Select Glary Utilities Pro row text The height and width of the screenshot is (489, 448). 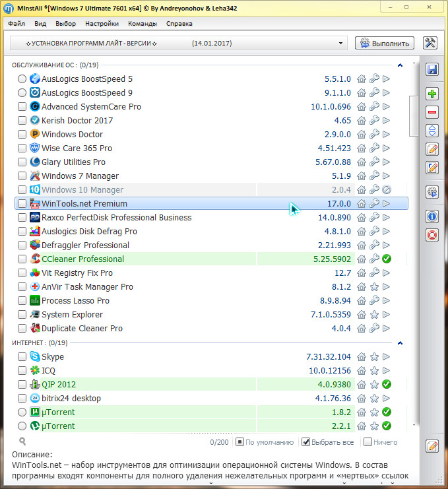tap(74, 162)
